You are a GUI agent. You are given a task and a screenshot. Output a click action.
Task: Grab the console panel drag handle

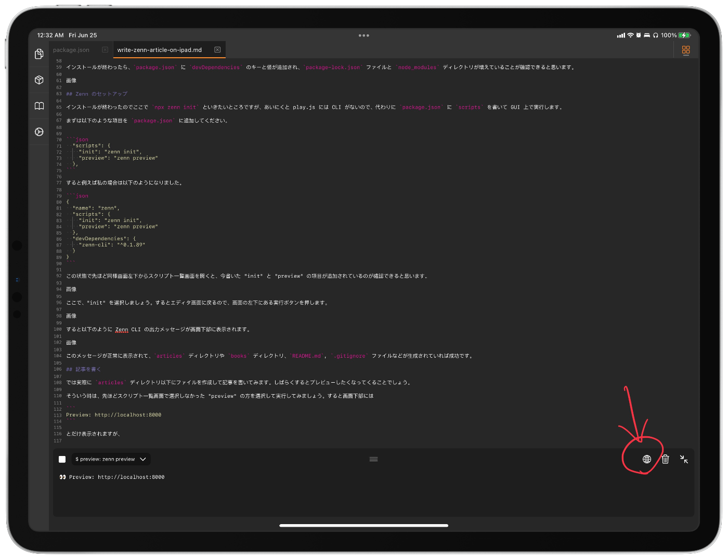[373, 459]
